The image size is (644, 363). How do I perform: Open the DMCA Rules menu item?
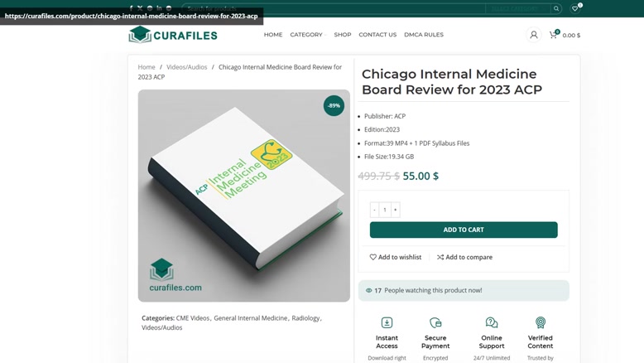tap(424, 35)
